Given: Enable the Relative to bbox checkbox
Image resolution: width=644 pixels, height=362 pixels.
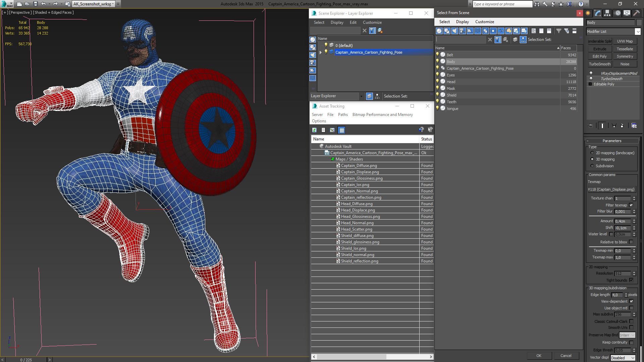Looking at the screenshot, I should (631, 242).
